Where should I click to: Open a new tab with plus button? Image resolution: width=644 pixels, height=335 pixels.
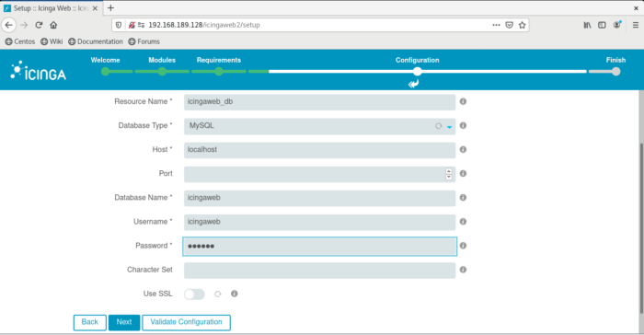(x=110, y=7)
